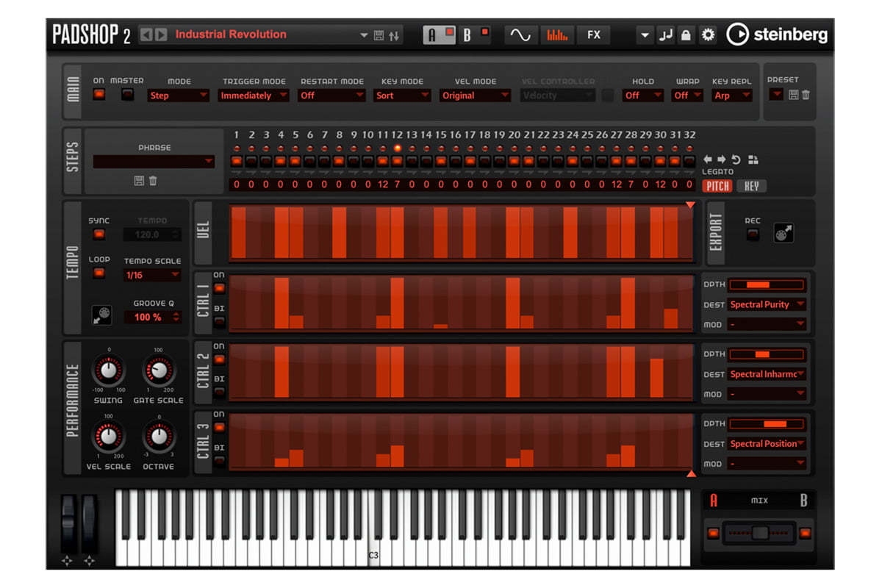Click the Gate Scale knob
The image size is (882, 588).
(x=158, y=370)
